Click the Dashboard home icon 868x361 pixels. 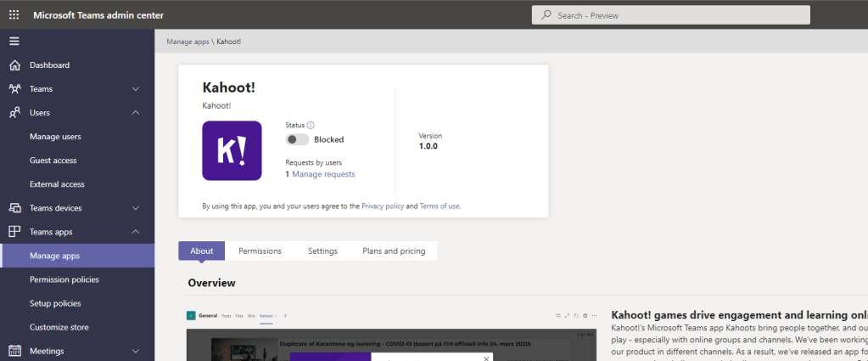click(x=14, y=65)
